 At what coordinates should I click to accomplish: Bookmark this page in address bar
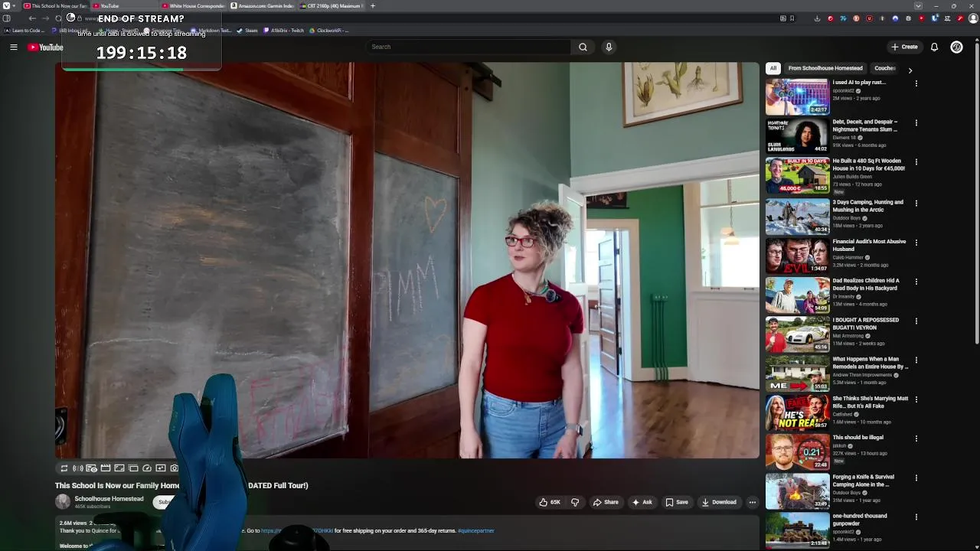pyautogui.click(x=792, y=18)
